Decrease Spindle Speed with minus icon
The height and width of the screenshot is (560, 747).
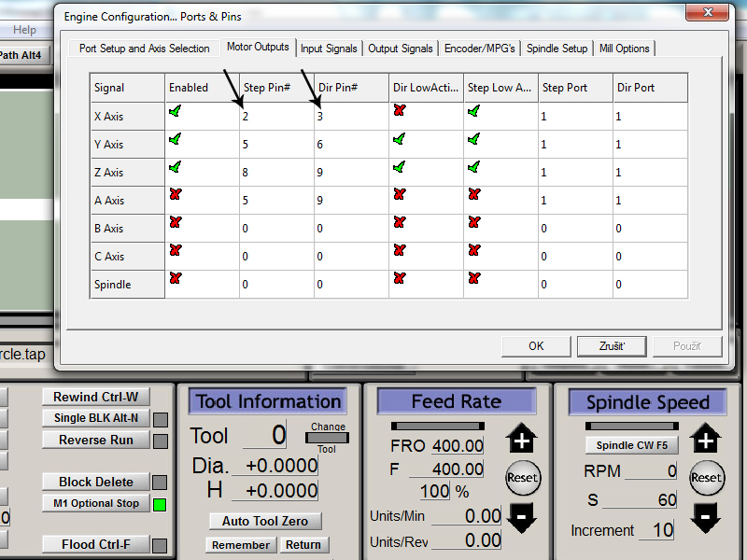(706, 514)
